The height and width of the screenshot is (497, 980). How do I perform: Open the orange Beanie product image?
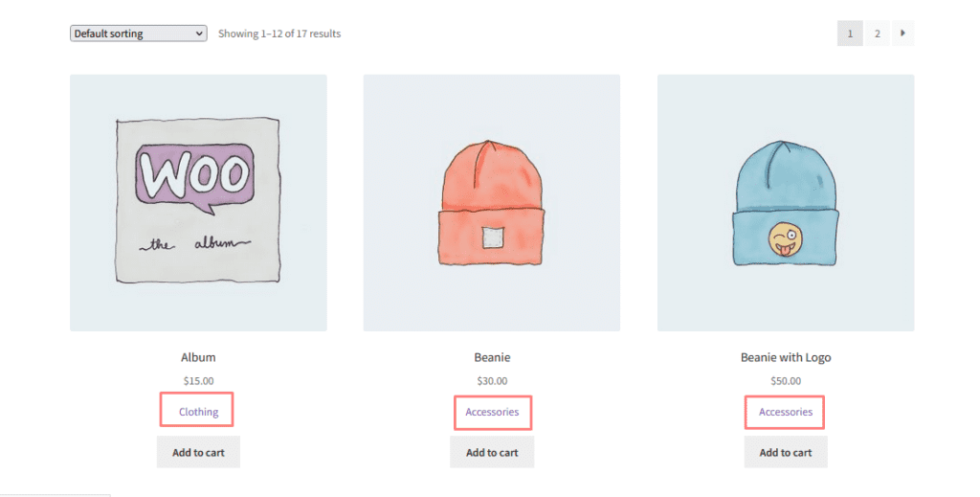click(492, 203)
